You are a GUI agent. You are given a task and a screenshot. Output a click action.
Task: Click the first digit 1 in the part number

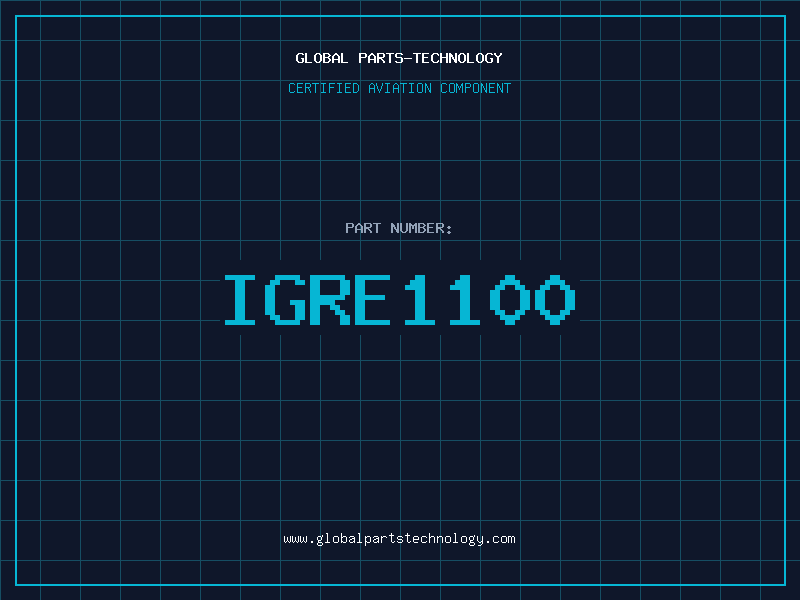[x=421, y=300]
